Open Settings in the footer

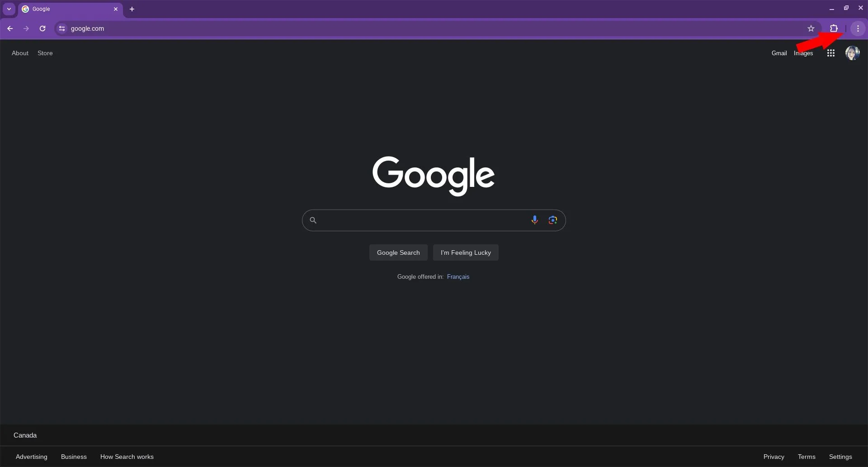point(840,457)
